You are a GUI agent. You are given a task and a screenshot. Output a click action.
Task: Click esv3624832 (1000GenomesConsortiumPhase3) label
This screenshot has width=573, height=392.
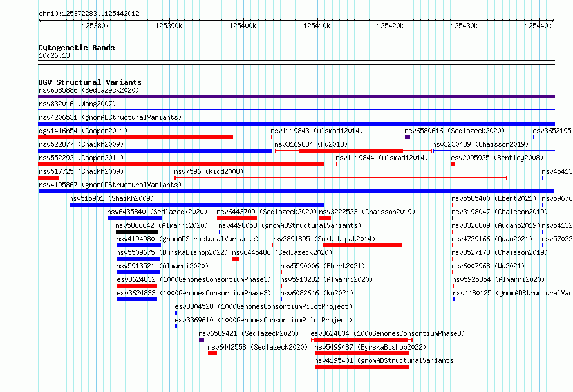tap(194, 279)
